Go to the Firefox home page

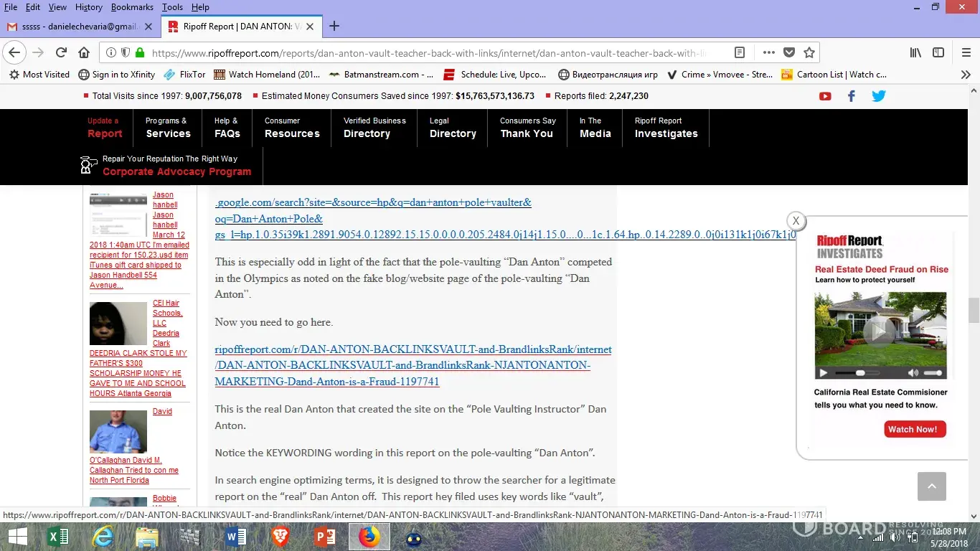pos(84,52)
